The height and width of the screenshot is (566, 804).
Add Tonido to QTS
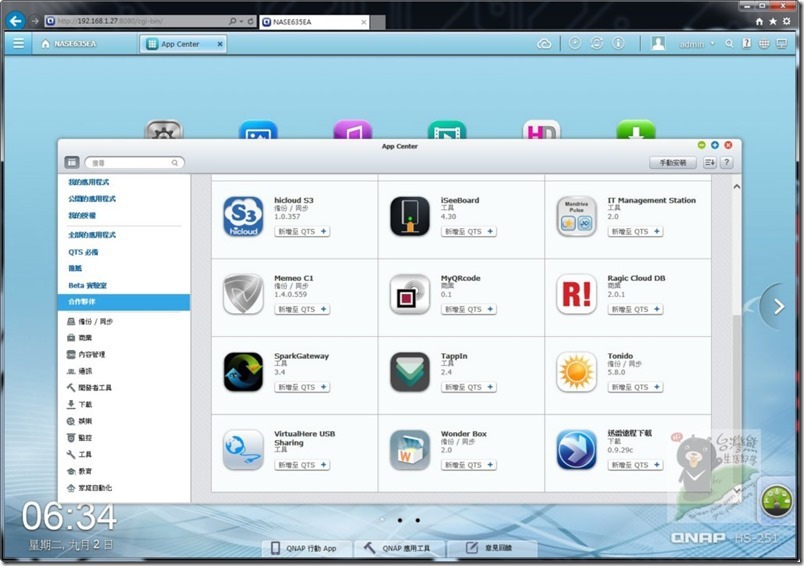(635, 387)
